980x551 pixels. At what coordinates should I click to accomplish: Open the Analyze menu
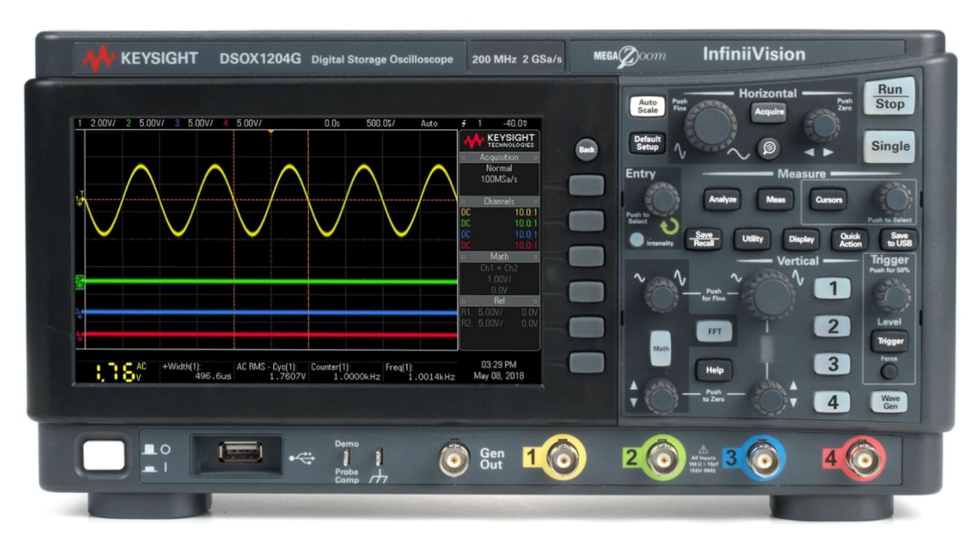(x=722, y=200)
